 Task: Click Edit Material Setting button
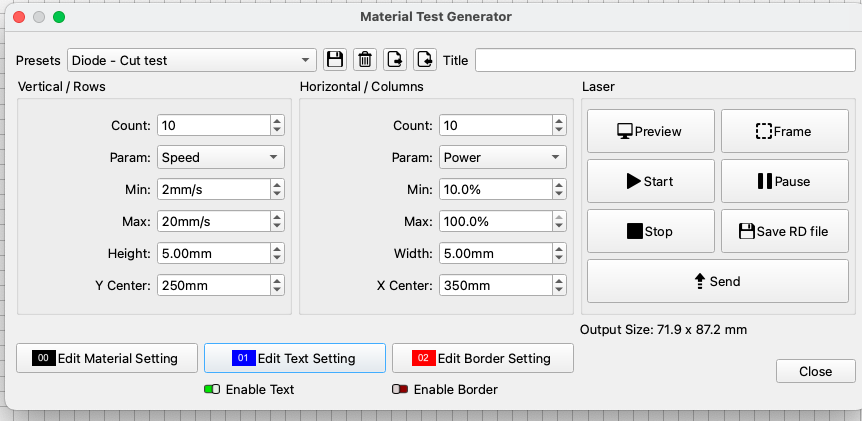(x=106, y=358)
